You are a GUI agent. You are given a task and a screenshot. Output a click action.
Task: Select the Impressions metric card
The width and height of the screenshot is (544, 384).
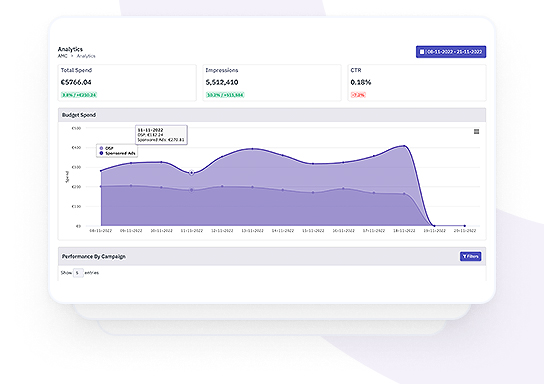coord(272,83)
